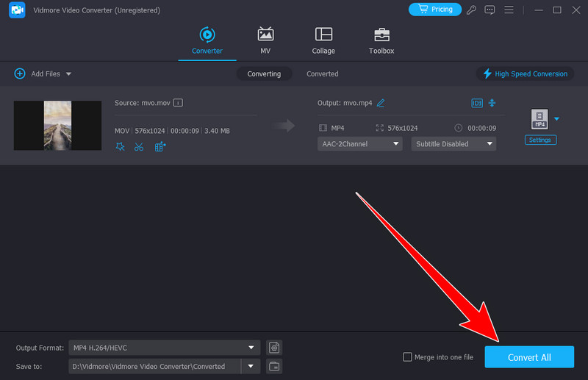Enable Merge into one file checkbox
The width and height of the screenshot is (588, 380).
coord(407,357)
